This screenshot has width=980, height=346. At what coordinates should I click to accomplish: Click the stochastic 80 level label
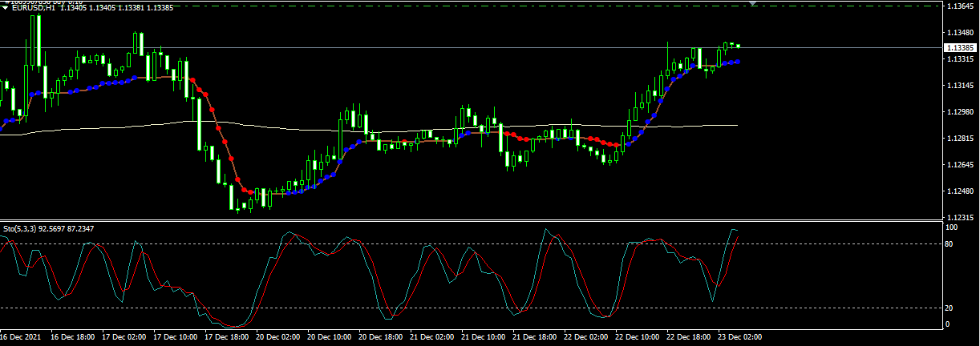pyautogui.click(x=952, y=243)
